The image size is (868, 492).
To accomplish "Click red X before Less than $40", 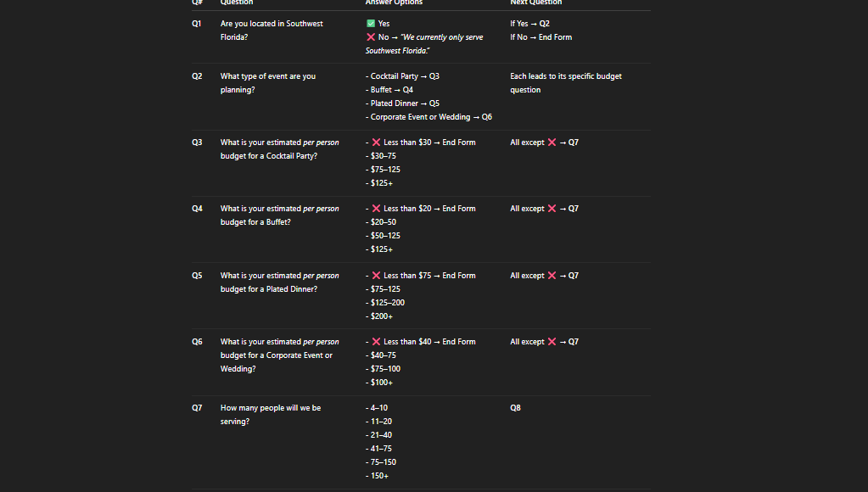I will [x=376, y=342].
